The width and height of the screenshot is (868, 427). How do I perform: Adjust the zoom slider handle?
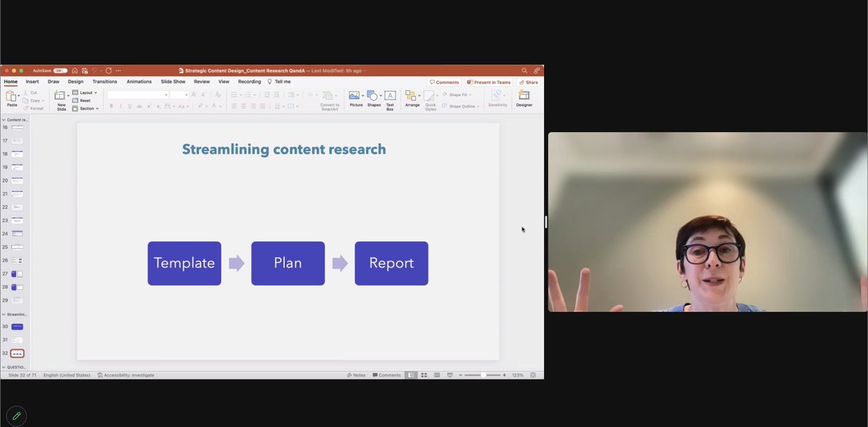483,375
